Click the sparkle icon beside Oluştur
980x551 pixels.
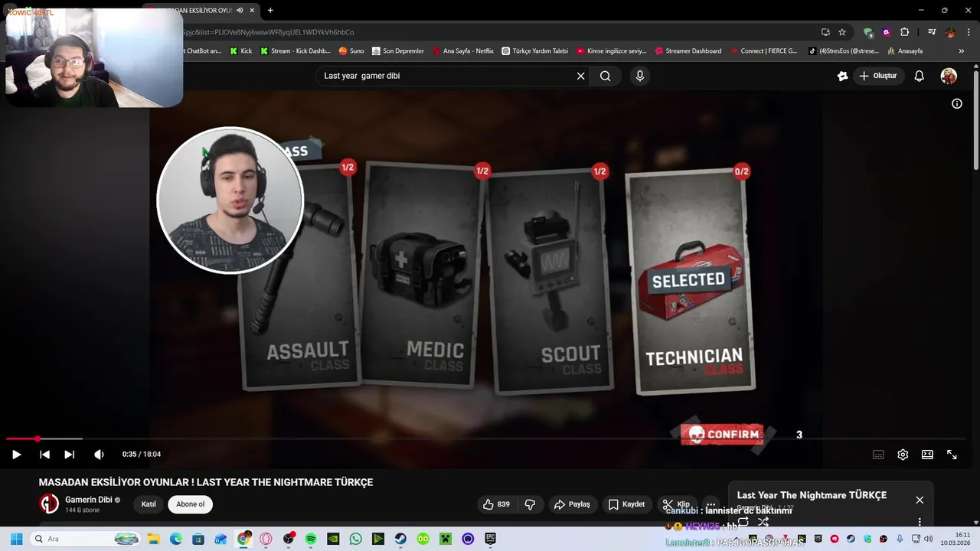pyautogui.click(x=842, y=76)
